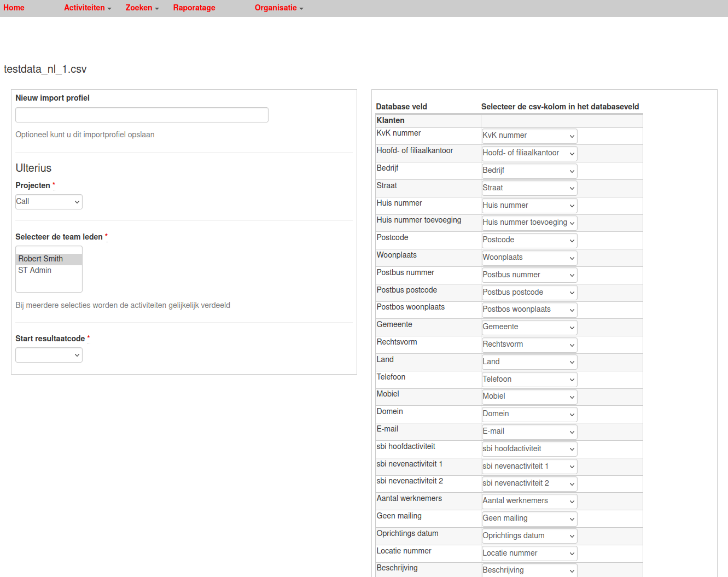Open the Projecten dropdown showing Call
Image resolution: width=728 pixels, height=577 pixels.
tap(49, 202)
